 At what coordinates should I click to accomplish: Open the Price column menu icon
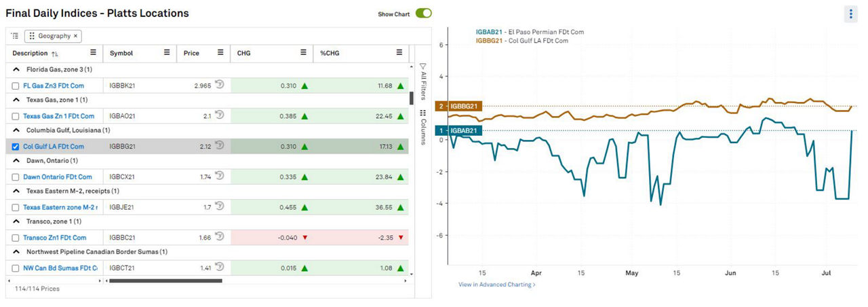(220, 53)
